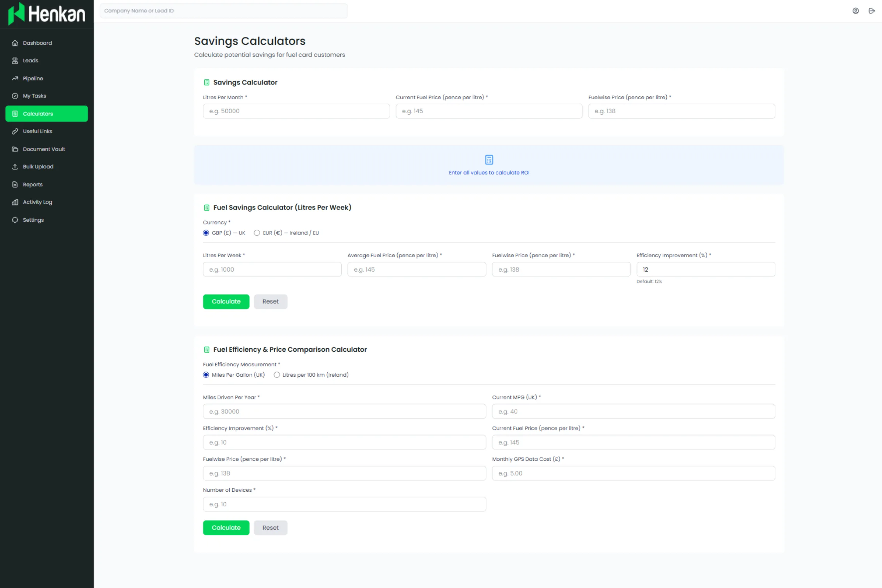Viewport: 882px width, 588px height.
Task: Select the GBP UK currency radio
Action: point(206,233)
